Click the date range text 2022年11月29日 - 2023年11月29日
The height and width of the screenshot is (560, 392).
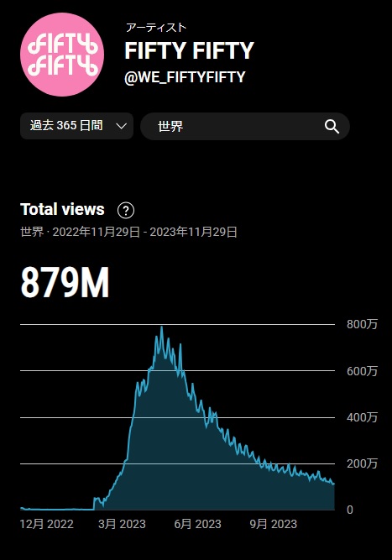(x=145, y=232)
